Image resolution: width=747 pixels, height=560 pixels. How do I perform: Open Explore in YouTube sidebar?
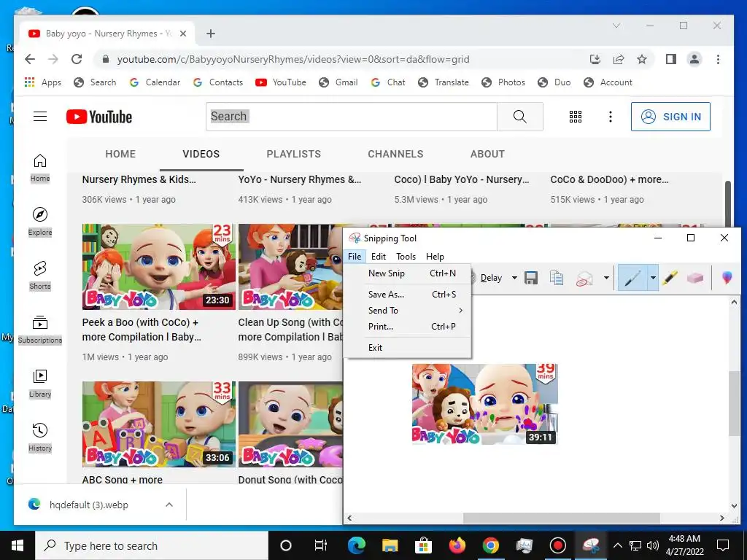[x=40, y=222]
